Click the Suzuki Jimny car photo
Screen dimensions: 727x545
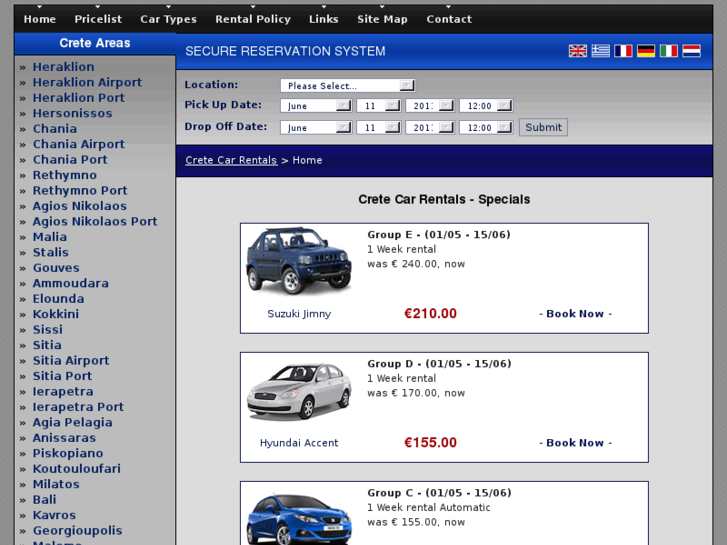[x=299, y=261]
